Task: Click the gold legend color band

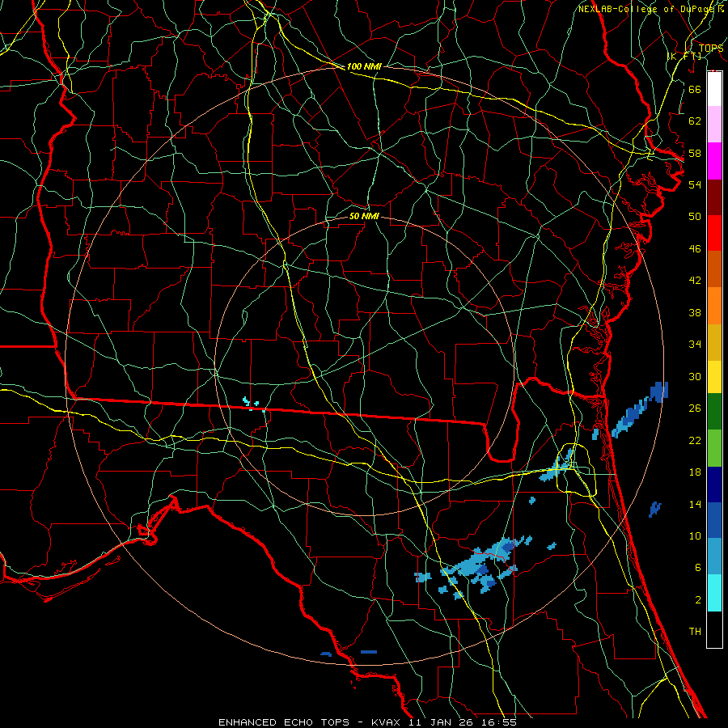Action: pos(714,342)
